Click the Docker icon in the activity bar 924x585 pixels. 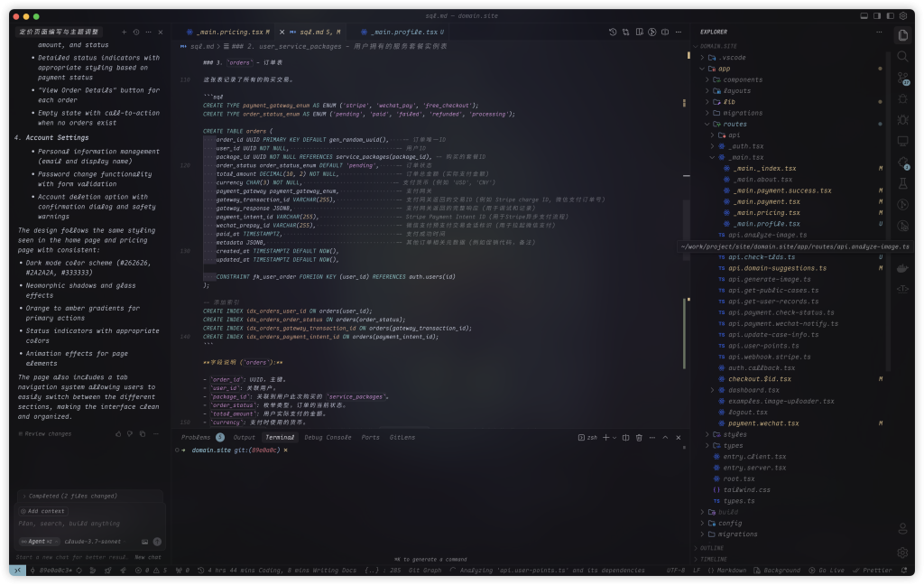[902, 268]
